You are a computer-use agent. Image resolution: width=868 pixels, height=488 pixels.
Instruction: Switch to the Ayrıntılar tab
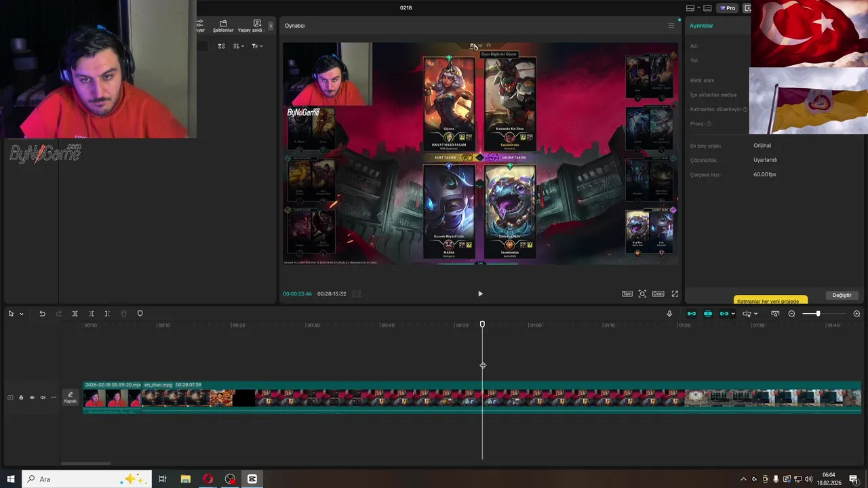pos(701,26)
